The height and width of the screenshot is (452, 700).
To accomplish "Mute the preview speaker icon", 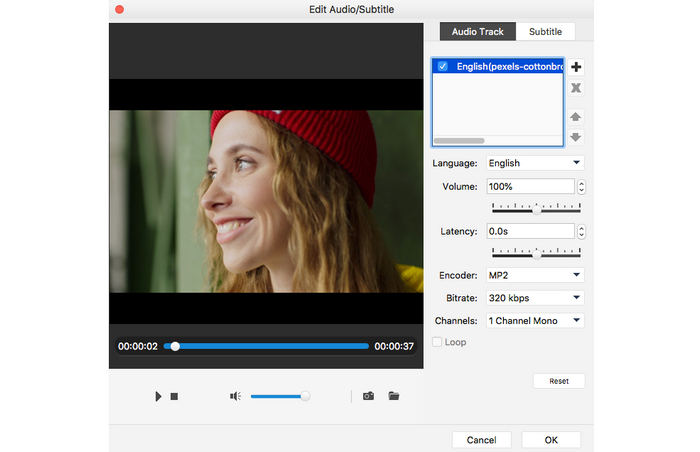I will click(x=235, y=396).
